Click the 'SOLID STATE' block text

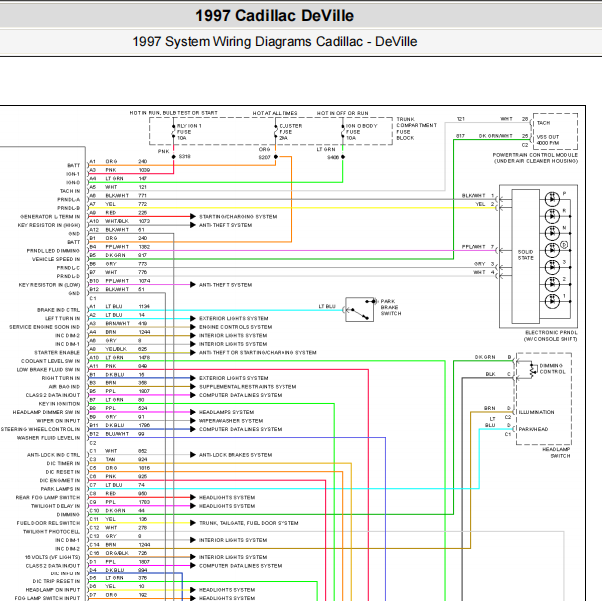526,255
